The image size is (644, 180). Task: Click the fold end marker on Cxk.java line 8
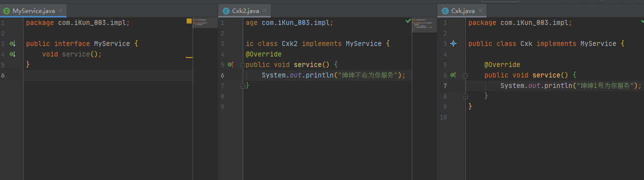[465, 96]
